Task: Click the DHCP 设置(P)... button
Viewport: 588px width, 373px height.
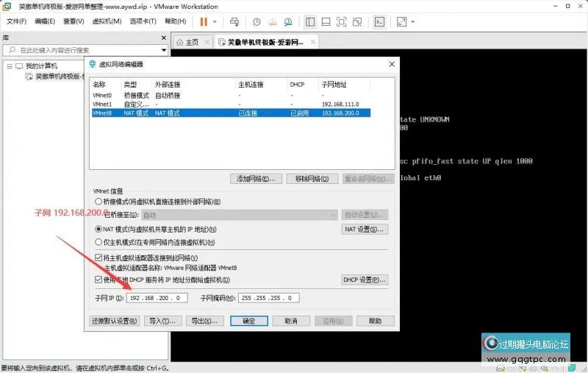Action: [364, 280]
